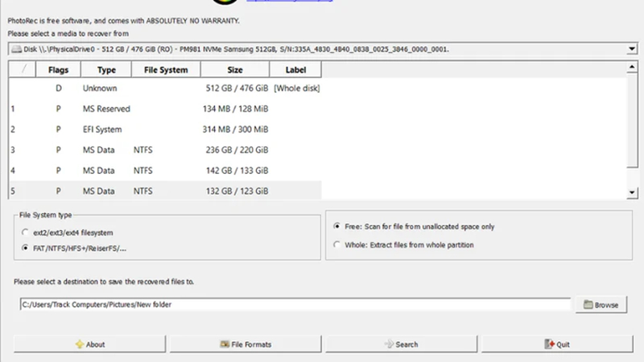Click the 134 MB / 128 MiB size cell
This screenshot has height=362, width=644.
tap(235, 109)
